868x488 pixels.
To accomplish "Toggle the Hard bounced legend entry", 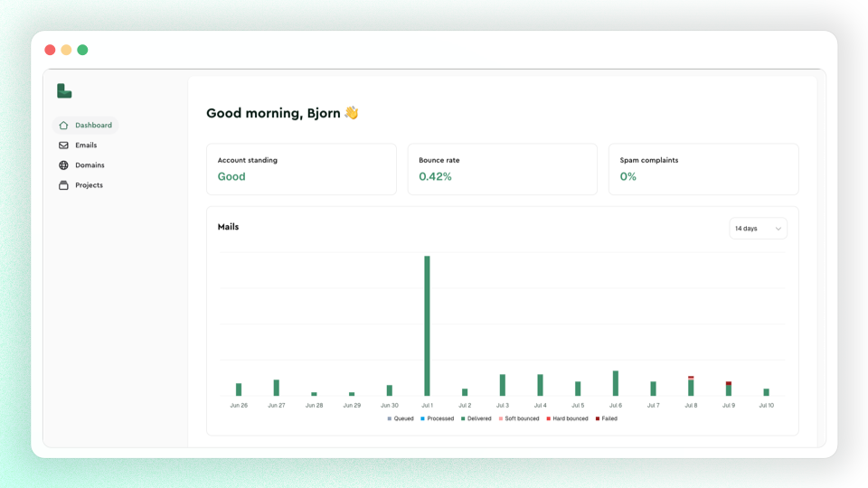I will coord(567,418).
